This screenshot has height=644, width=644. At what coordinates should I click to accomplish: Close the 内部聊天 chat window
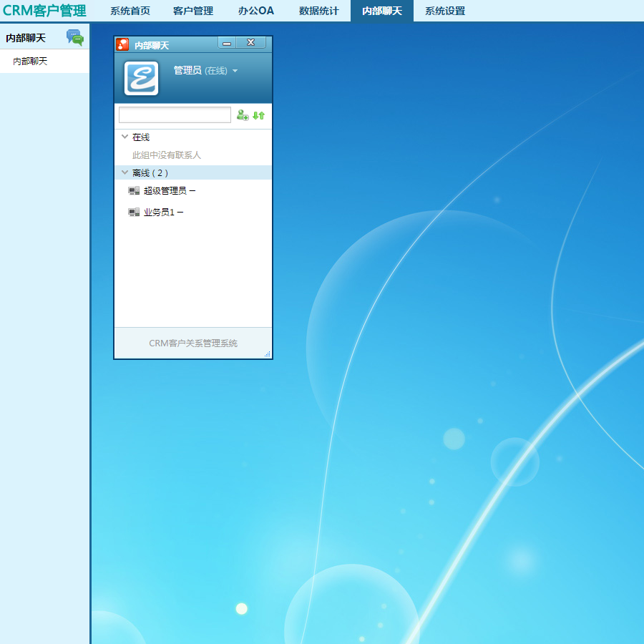click(251, 43)
